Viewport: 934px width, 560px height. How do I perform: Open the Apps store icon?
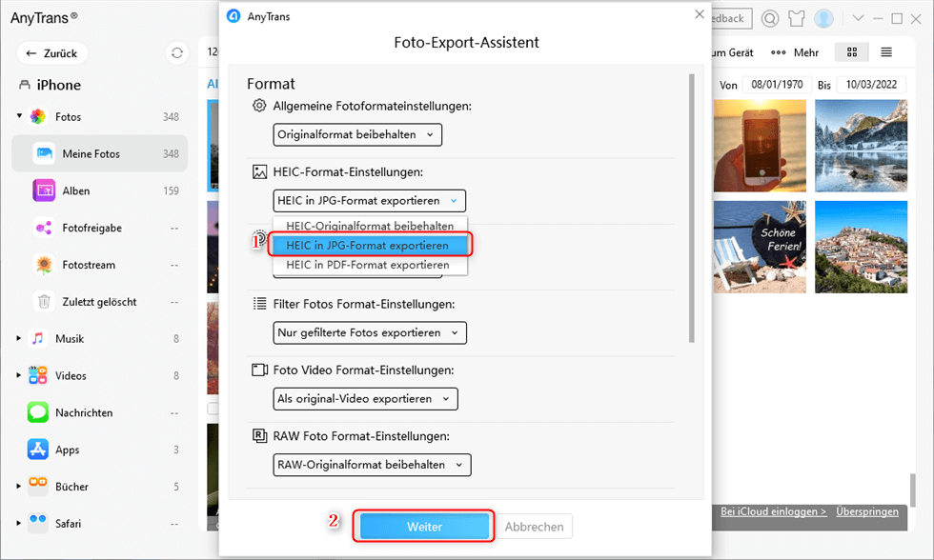tap(38, 450)
